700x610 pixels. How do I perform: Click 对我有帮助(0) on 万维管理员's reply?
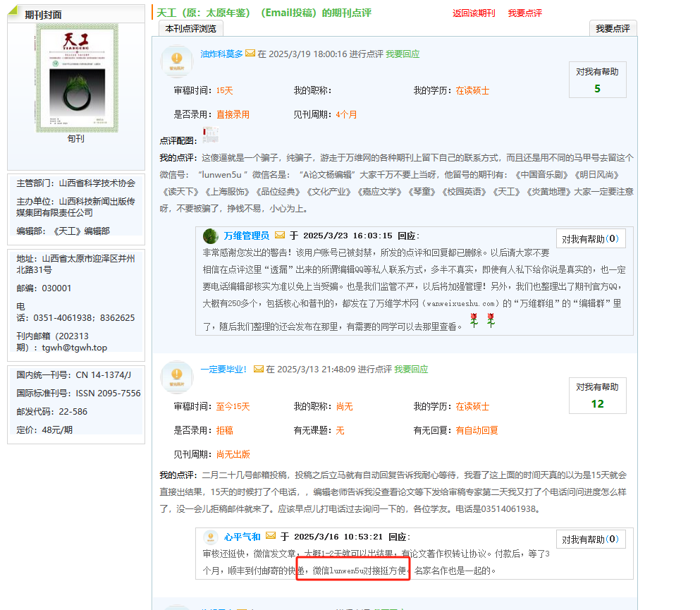pos(590,239)
